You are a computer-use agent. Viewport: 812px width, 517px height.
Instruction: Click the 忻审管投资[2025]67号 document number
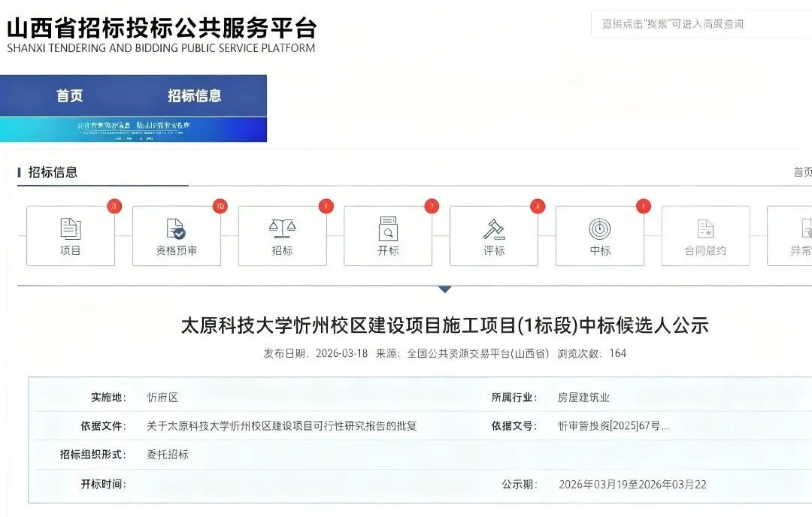[614, 426]
